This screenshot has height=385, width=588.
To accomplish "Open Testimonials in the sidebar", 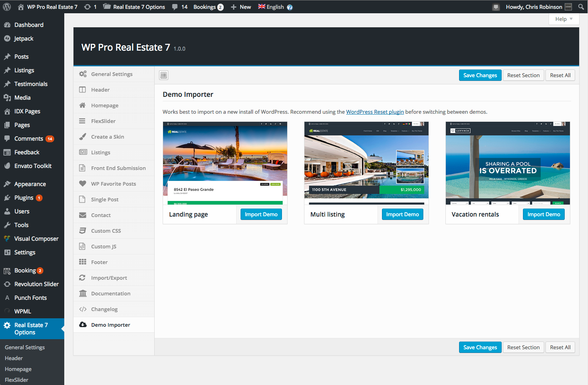I will pos(32,84).
